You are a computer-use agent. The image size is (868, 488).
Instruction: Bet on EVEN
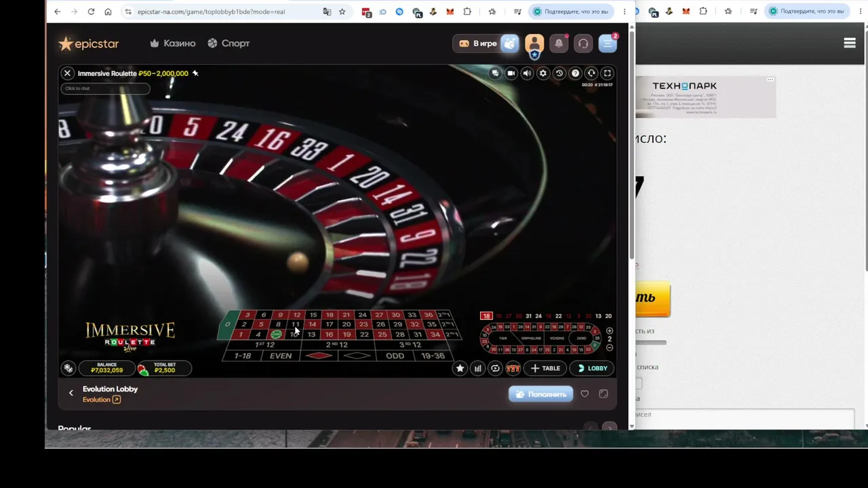coord(281,356)
